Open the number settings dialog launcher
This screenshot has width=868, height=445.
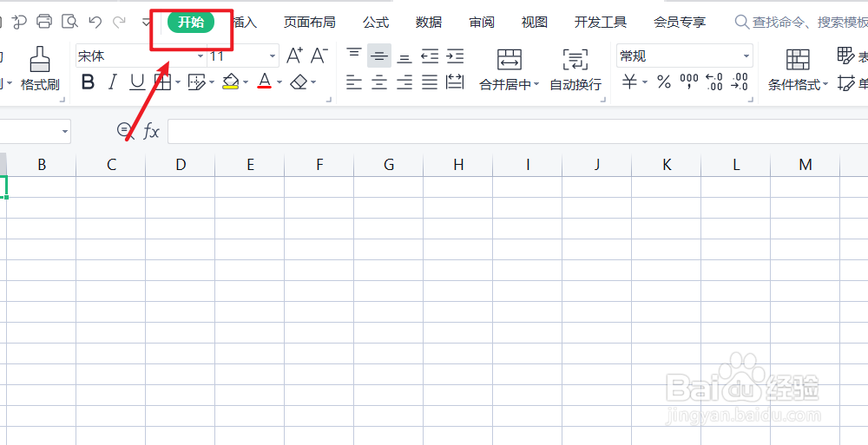pyautogui.click(x=751, y=100)
